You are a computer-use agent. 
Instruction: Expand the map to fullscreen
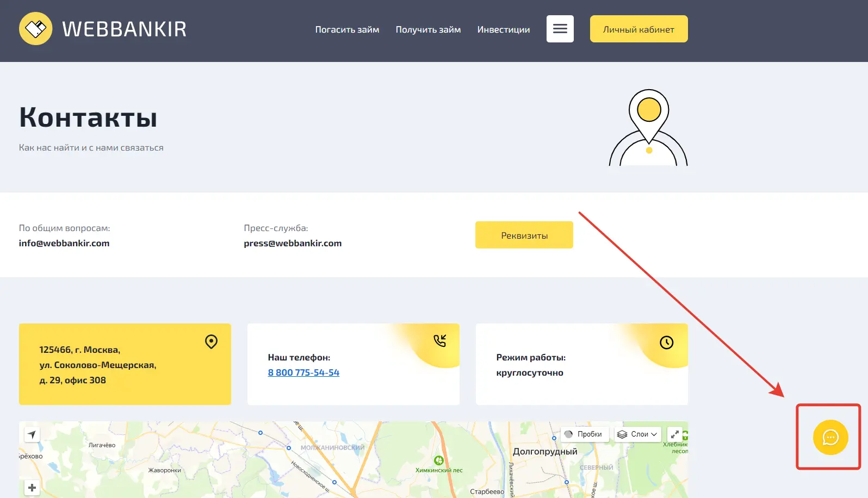tap(674, 434)
